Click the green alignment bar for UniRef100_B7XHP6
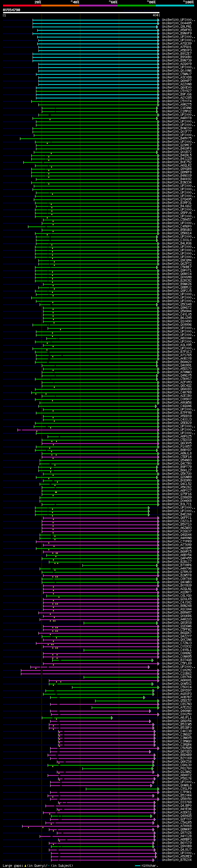This screenshot has width=197, height=868. 121,565
